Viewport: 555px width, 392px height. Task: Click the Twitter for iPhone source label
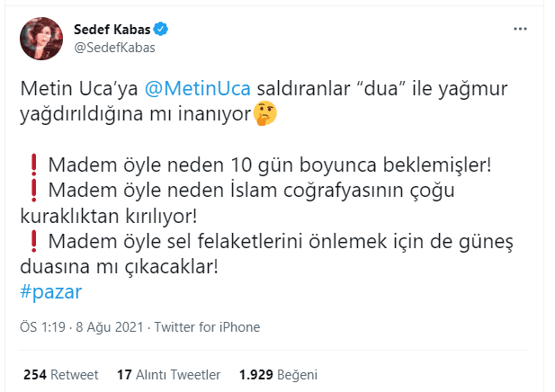click(208, 327)
